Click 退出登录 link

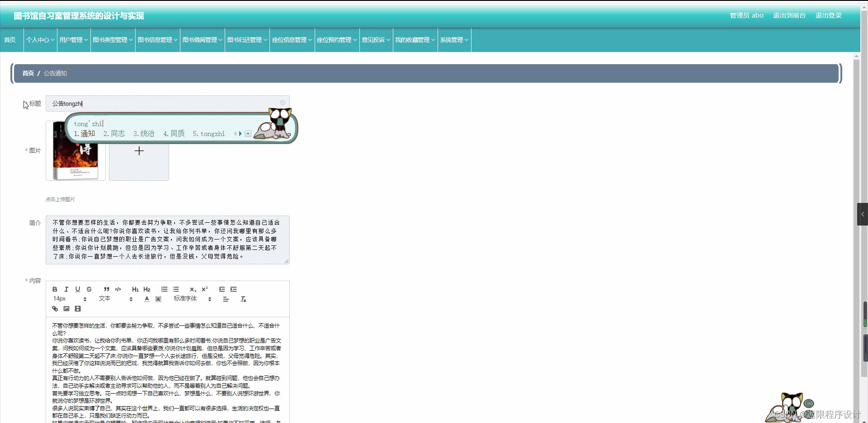tap(829, 15)
